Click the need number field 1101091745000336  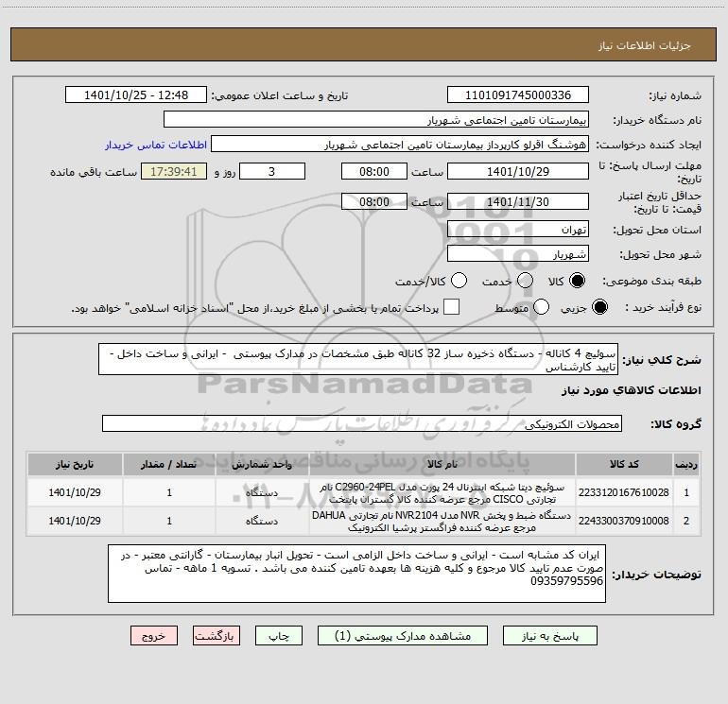point(518,95)
